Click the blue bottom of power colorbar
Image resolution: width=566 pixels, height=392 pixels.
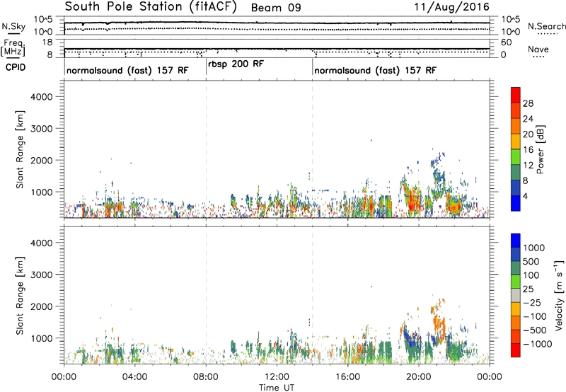(516, 203)
